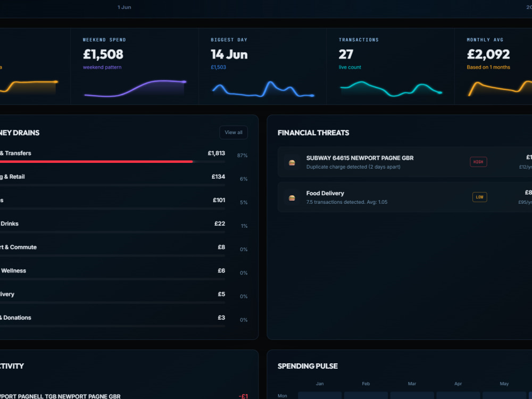Select the LOW severity badge

(479, 197)
